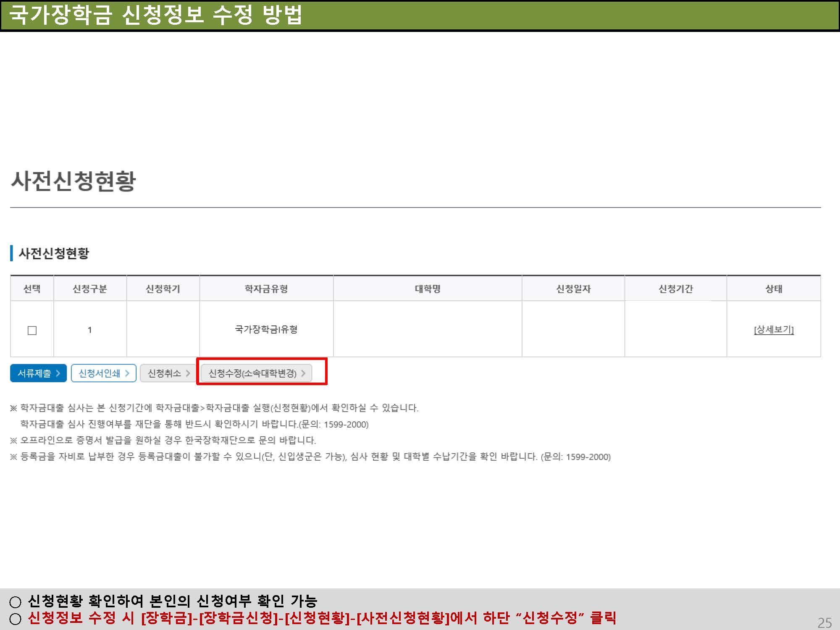Screen dimensions: 840x630
Task: Click the 신청구분 column header
Action: [x=90, y=289]
